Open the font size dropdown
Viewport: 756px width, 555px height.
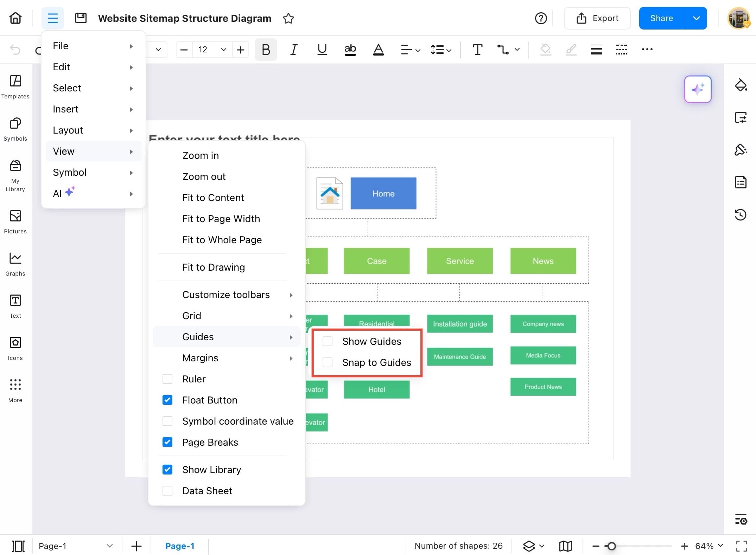click(x=223, y=50)
